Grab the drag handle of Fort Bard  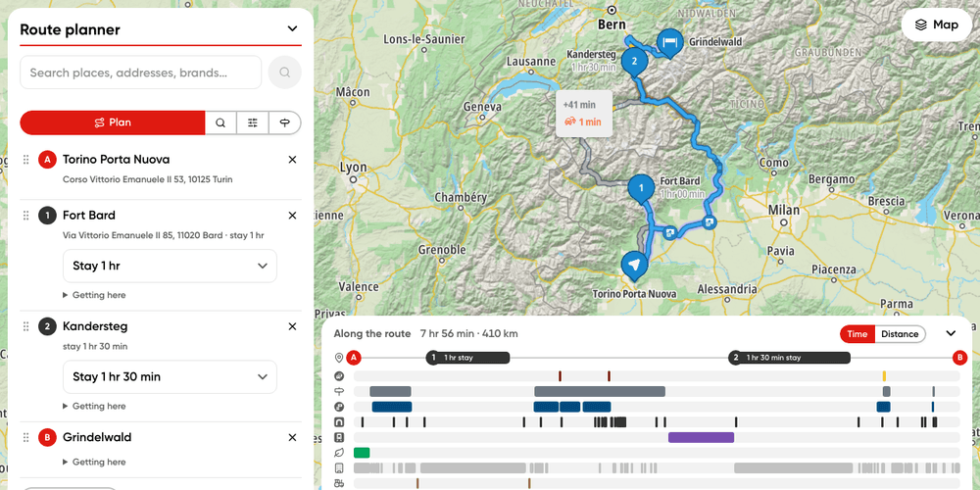pyautogui.click(x=26, y=216)
